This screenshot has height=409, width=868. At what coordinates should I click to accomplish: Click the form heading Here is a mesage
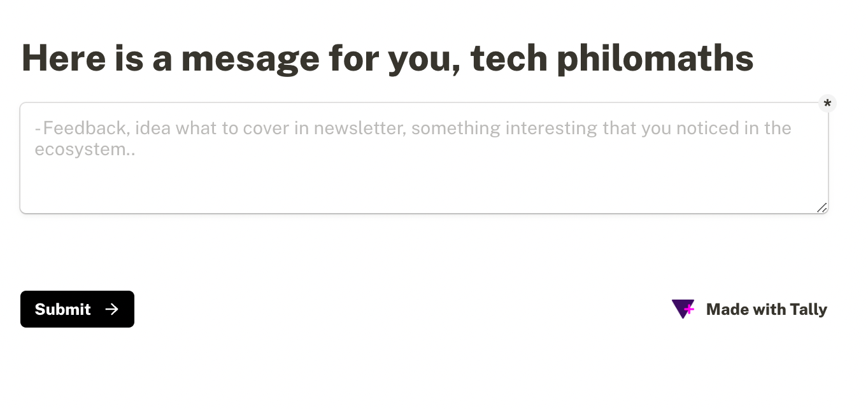170,59
